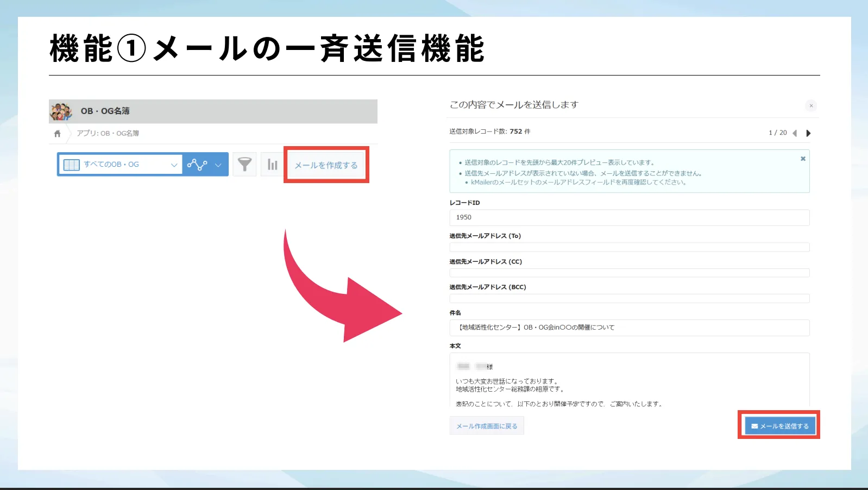Expand the chevron beside the graph icon
Image resolution: width=868 pixels, height=490 pixels.
218,165
